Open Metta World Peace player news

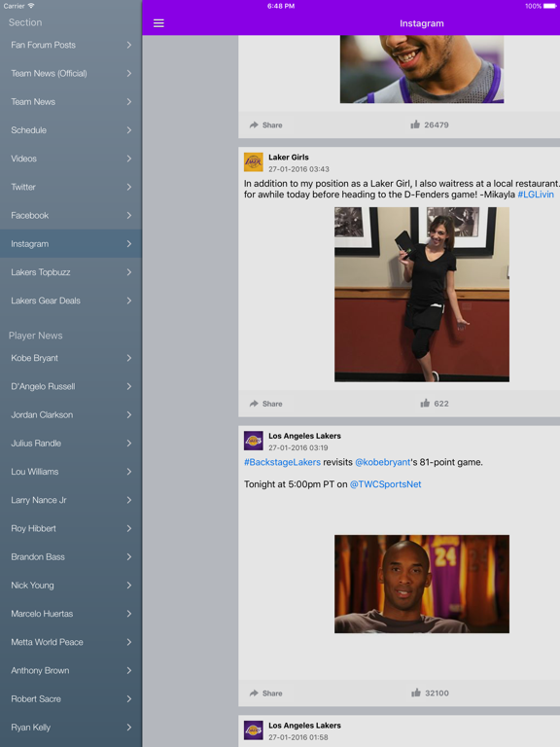pyautogui.click(x=71, y=642)
